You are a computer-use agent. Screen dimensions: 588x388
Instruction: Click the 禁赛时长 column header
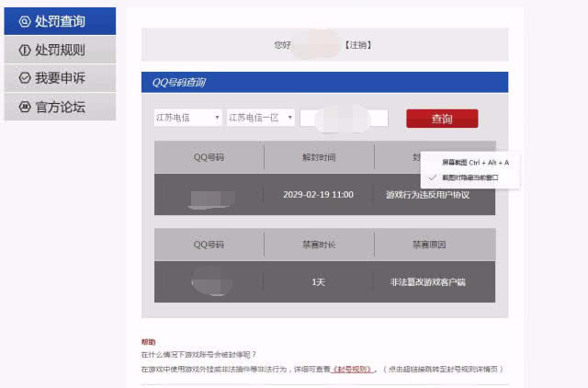[x=319, y=245]
